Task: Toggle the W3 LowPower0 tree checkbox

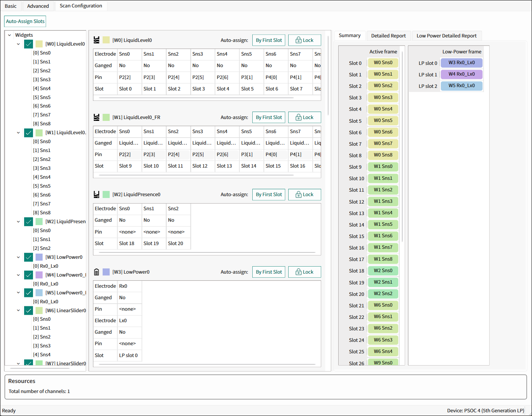Action: pos(29,257)
